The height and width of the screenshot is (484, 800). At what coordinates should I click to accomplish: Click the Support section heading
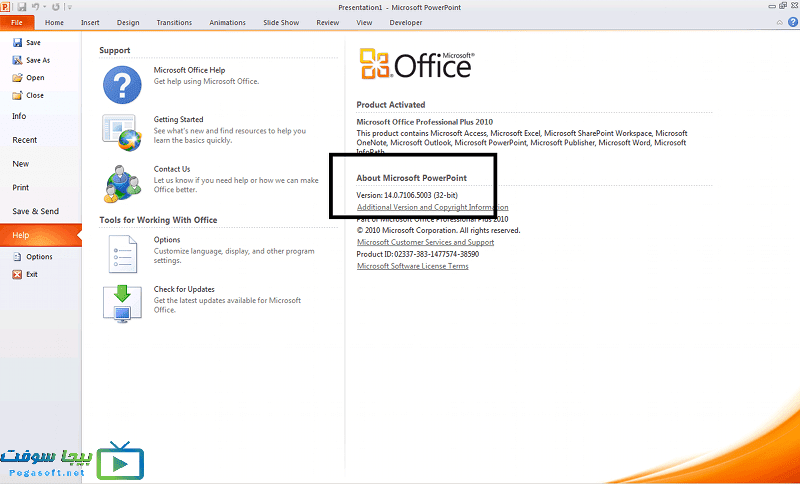115,50
